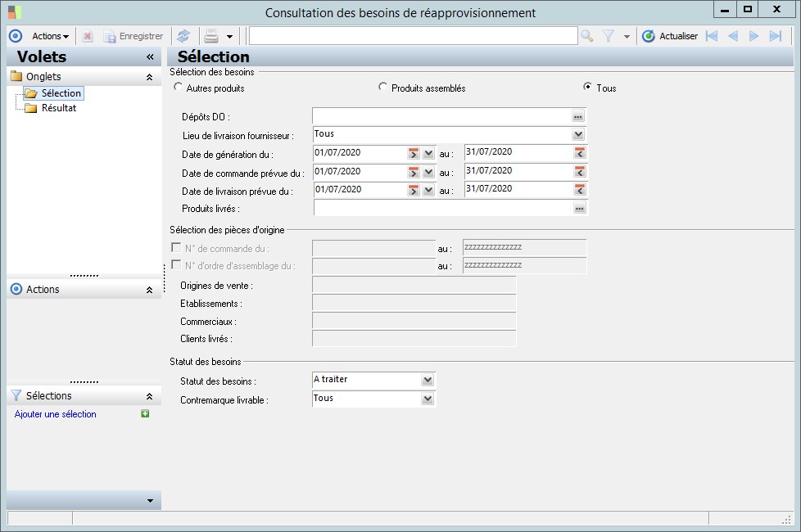Click the ellipsis button for Dépôts DO
This screenshot has height=532, width=801.
click(x=578, y=117)
